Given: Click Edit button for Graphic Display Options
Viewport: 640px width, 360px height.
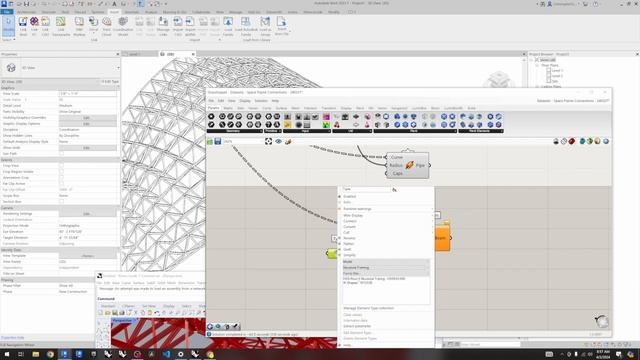Looking at the screenshot, I should pos(87,124).
